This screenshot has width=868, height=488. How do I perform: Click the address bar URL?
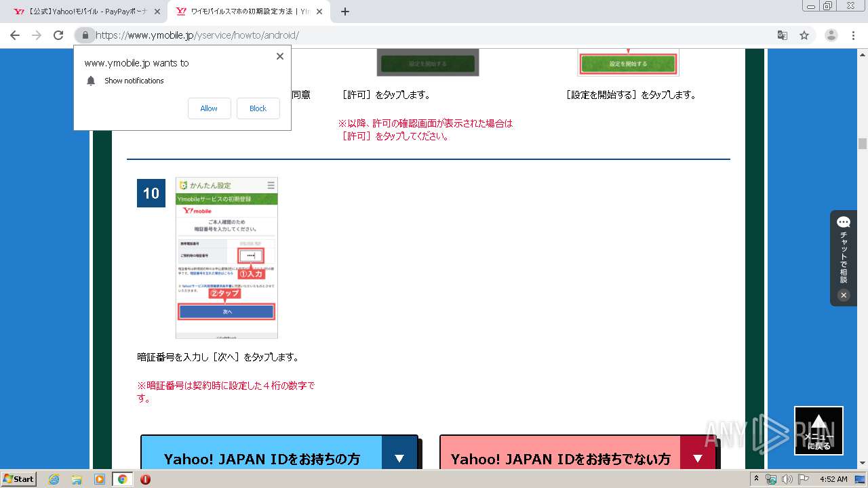pyautogui.click(x=197, y=35)
